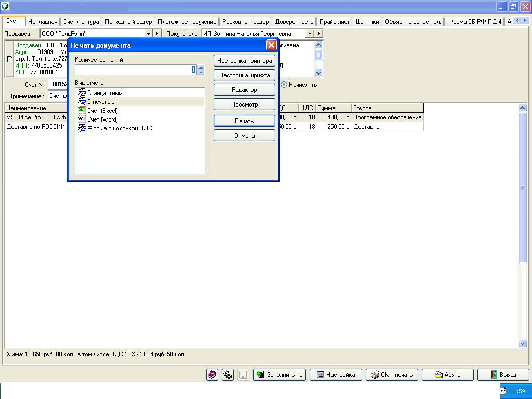
Task: Click the disabled save icon button
Action: coord(243,375)
